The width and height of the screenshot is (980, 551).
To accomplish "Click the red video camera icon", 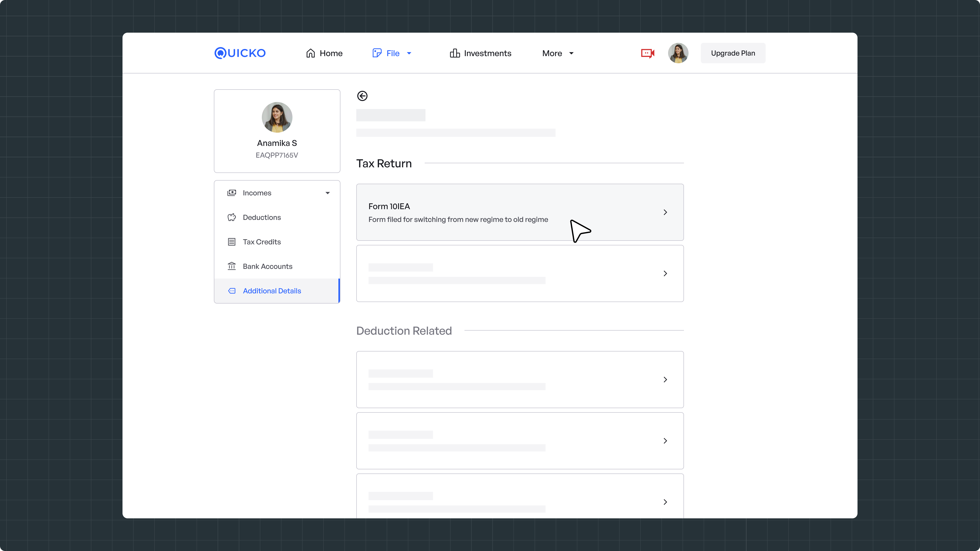I will click(x=647, y=53).
